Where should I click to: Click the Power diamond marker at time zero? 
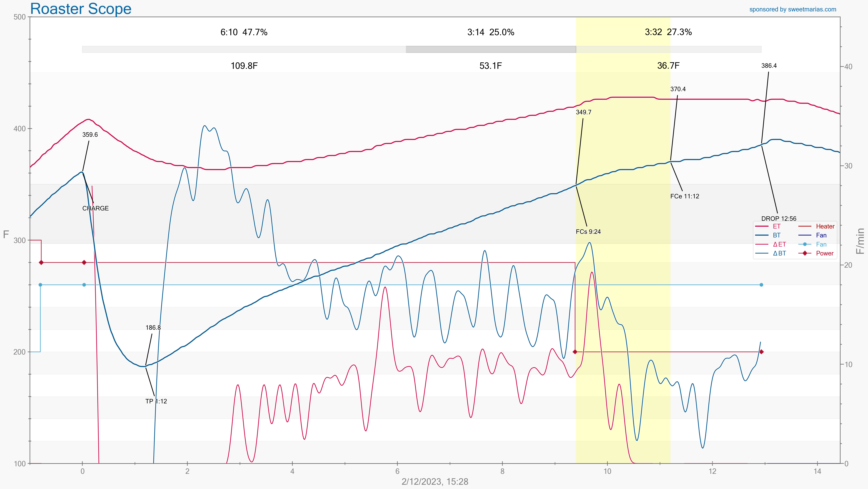click(x=84, y=262)
